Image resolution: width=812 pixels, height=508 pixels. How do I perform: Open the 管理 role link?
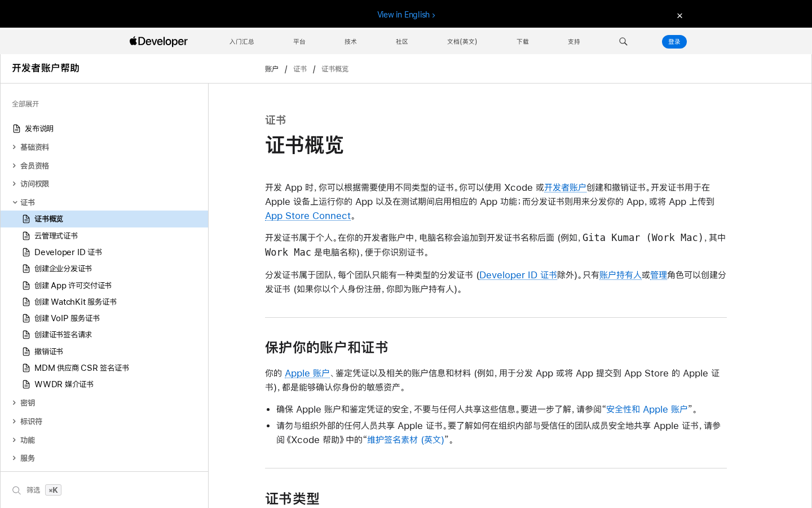659,275
